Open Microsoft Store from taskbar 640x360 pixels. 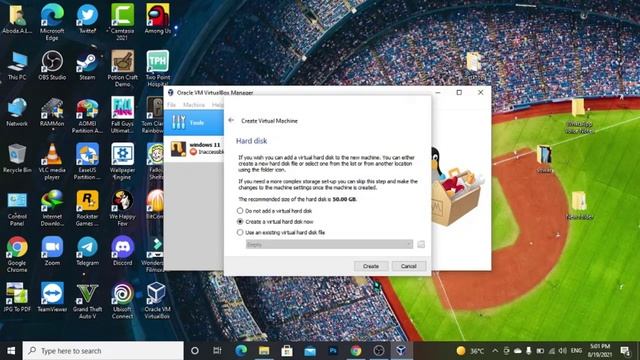287,351
